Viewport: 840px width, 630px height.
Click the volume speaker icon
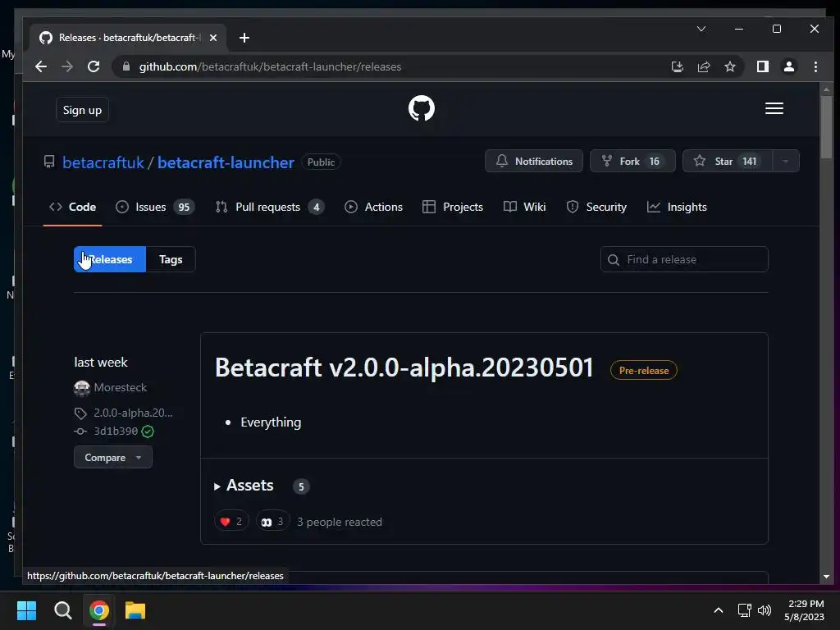click(765, 610)
